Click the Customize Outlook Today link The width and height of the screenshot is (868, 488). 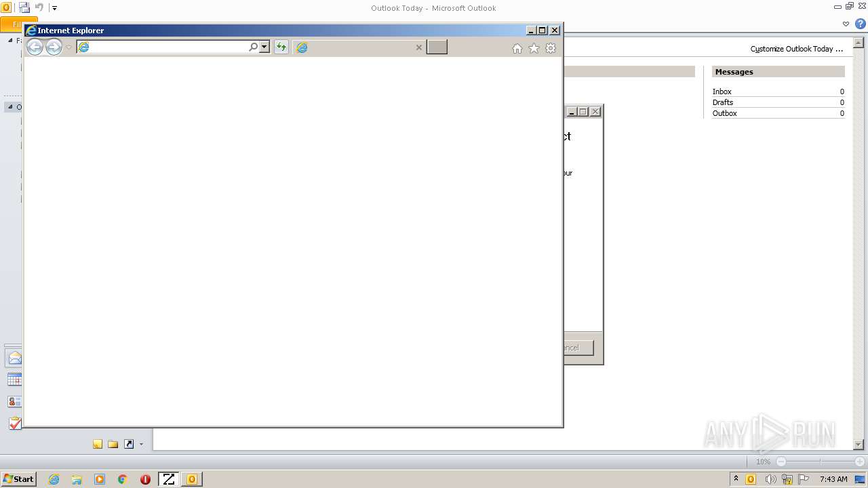(796, 49)
